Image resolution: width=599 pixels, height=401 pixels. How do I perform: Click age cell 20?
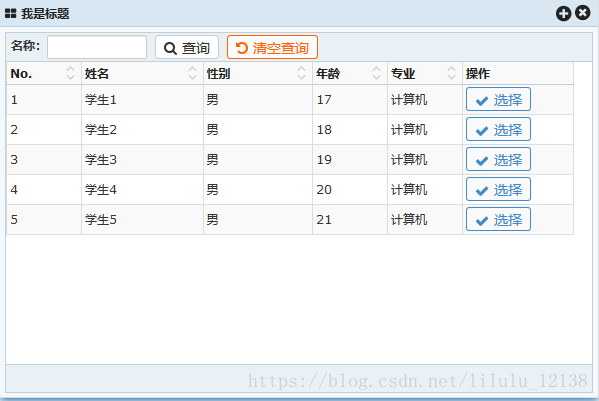[x=350, y=189]
